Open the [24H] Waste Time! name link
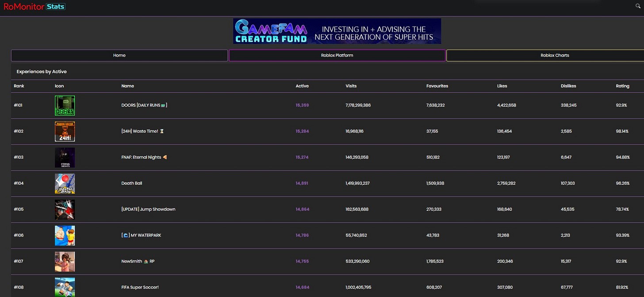The width and height of the screenshot is (644, 297). click(142, 131)
